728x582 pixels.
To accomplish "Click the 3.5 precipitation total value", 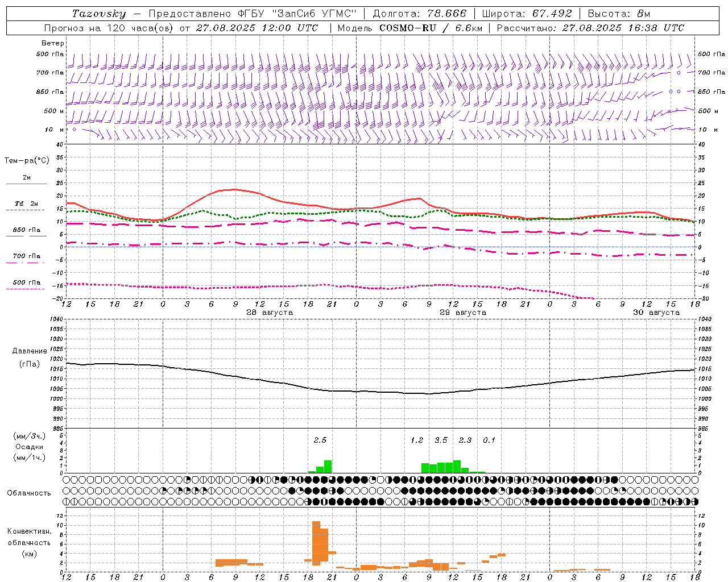I will pyautogui.click(x=441, y=440).
